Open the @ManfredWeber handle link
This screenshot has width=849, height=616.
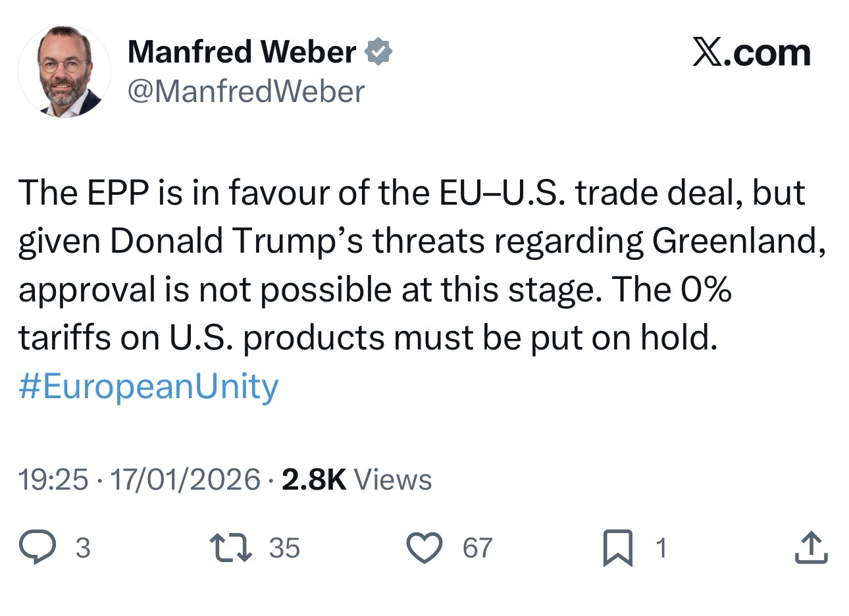tap(245, 91)
